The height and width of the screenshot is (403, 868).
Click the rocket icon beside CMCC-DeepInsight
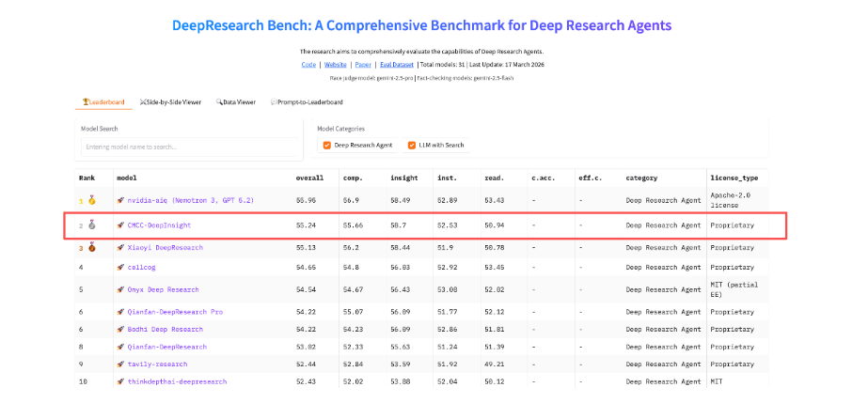120,225
